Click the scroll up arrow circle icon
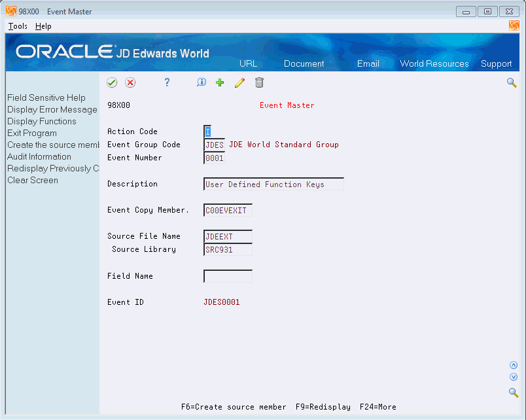Image resolution: width=526 pixels, height=420 pixels. (x=514, y=365)
